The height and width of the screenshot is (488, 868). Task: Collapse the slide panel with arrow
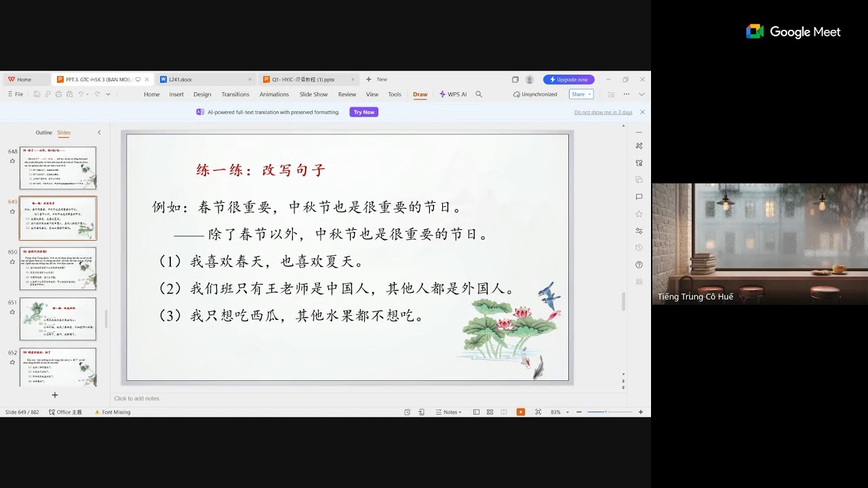tap(99, 133)
